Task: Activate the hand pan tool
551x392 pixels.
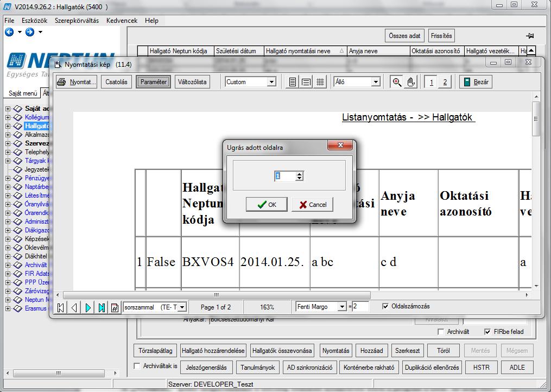Action: (x=411, y=82)
